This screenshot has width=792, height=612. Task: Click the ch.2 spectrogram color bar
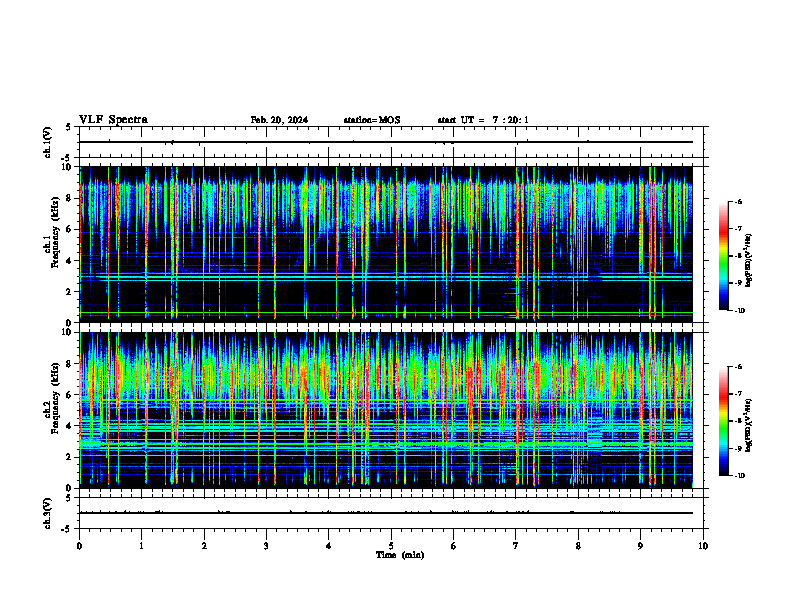[723, 421]
